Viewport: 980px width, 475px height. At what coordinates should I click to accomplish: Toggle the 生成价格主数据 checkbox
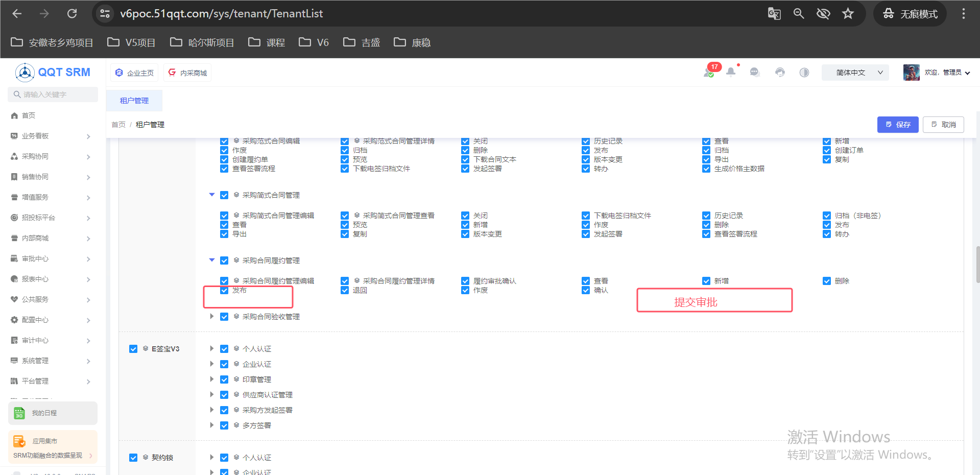(706, 169)
